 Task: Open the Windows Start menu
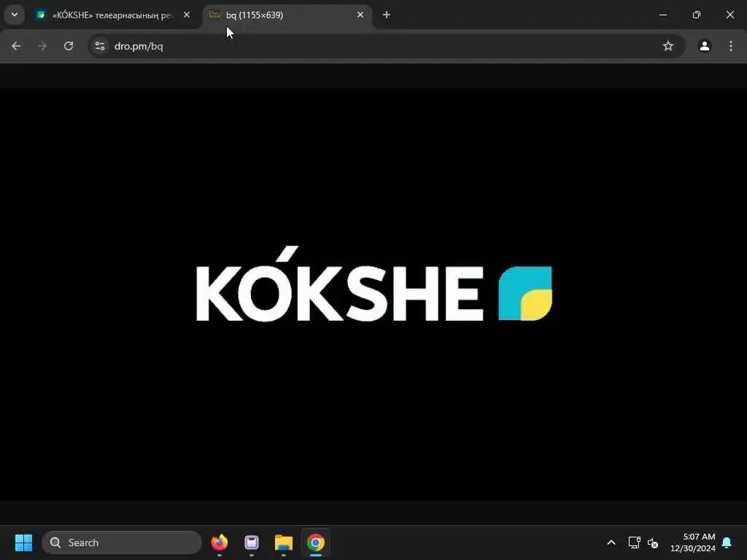[23, 542]
